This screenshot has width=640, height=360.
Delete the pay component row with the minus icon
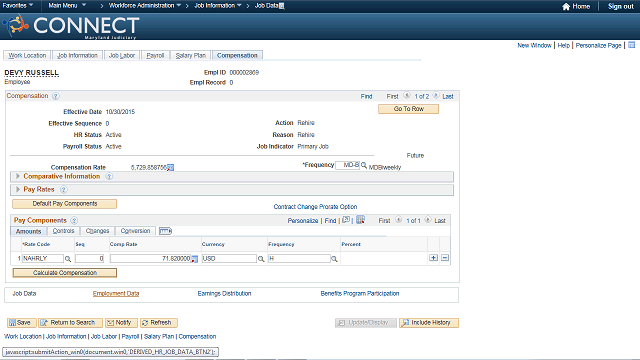445,258
